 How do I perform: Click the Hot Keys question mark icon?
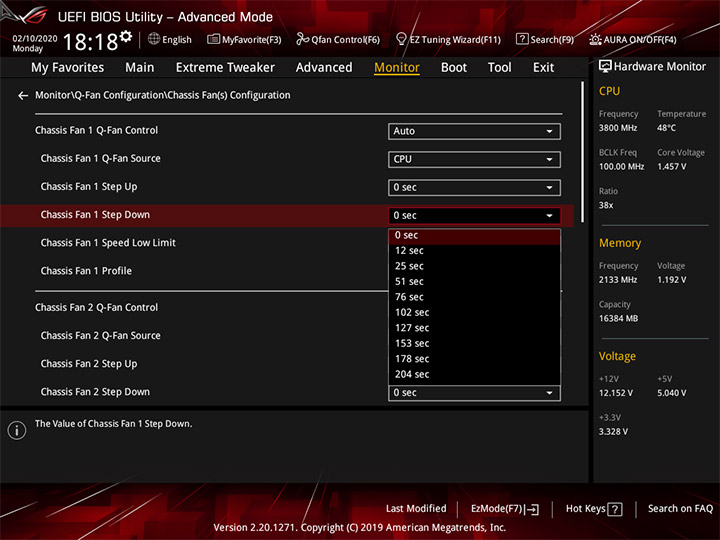point(614,509)
